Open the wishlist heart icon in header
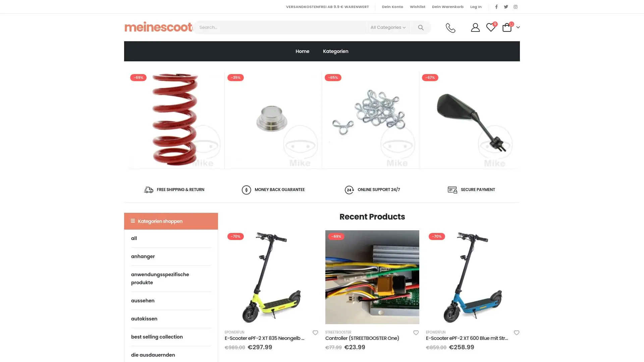This screenshot has height=362, width=644. click(491, 27)
